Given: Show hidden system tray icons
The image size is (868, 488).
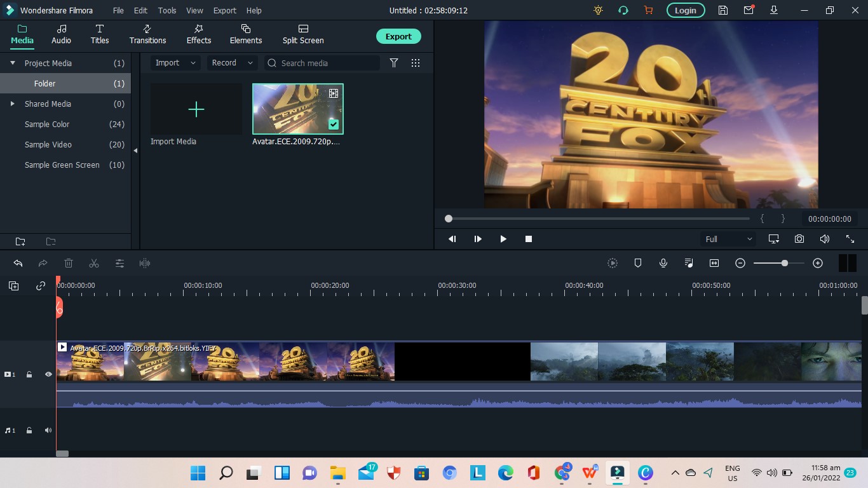Looking at the screenshot, I should point(675,473).
